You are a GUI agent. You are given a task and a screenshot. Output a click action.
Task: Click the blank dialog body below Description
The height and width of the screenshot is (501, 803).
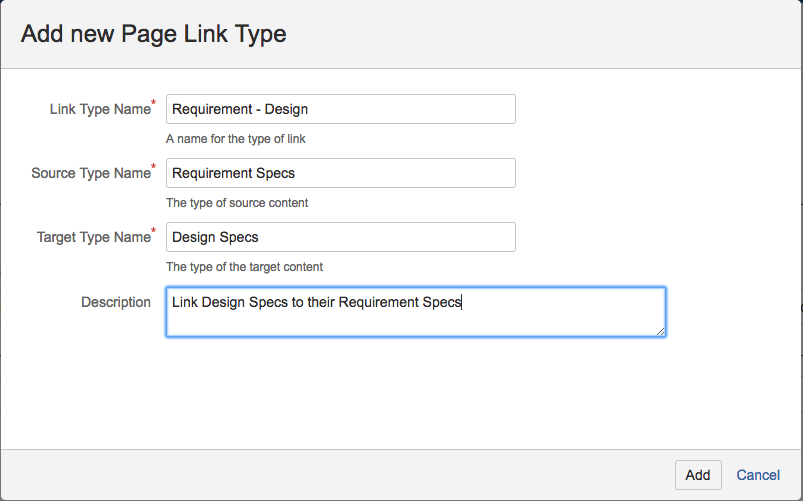400,395
